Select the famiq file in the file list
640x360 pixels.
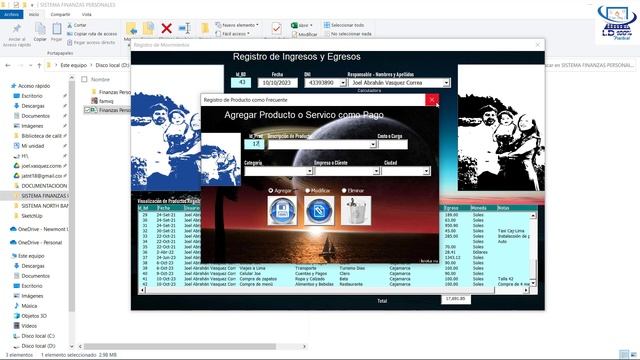click(x=106, y=101)
